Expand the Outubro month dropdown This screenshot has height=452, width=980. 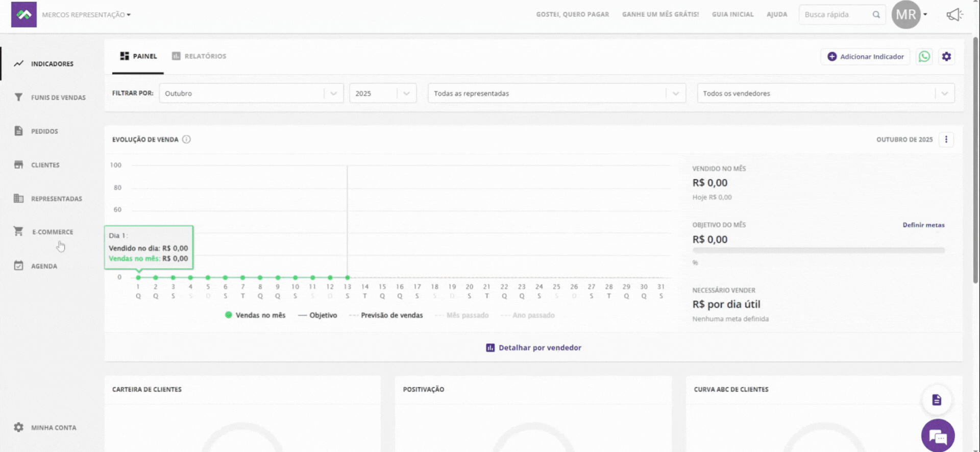point(251,93)
